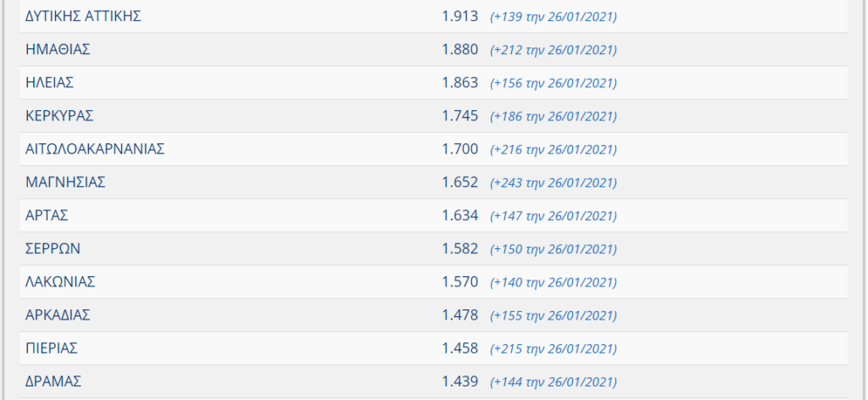This screenshot has width=868, height=400.
Task: Click the +212 την 26/01/2021 note
Action: click(554, 50)
